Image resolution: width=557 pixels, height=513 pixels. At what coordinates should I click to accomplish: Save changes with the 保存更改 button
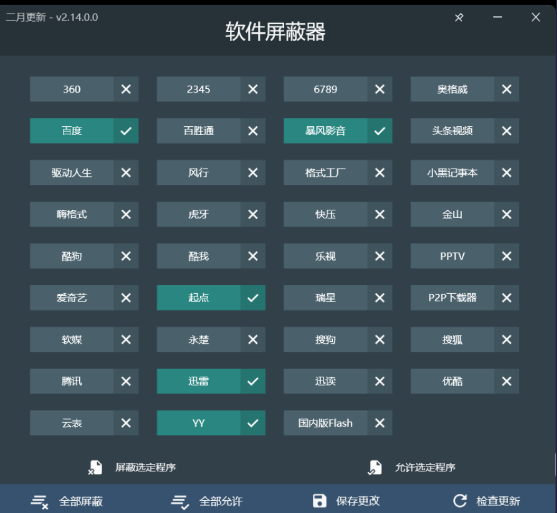point(346,501)
